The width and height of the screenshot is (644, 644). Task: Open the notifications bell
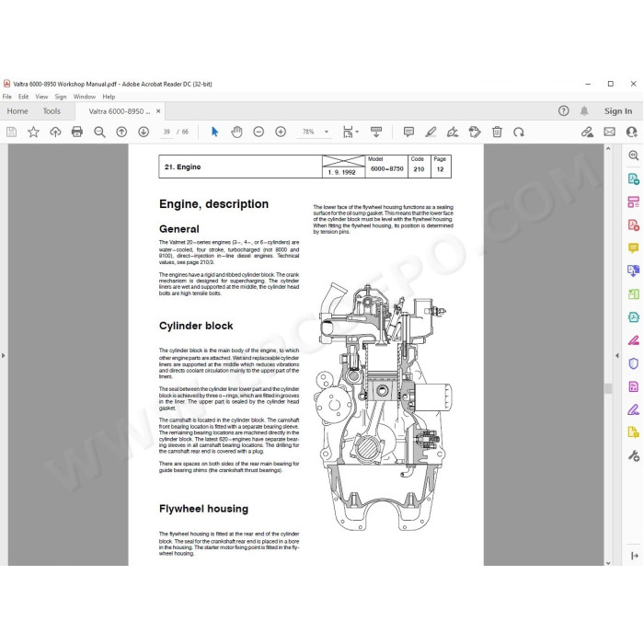[x=584, y=111]
